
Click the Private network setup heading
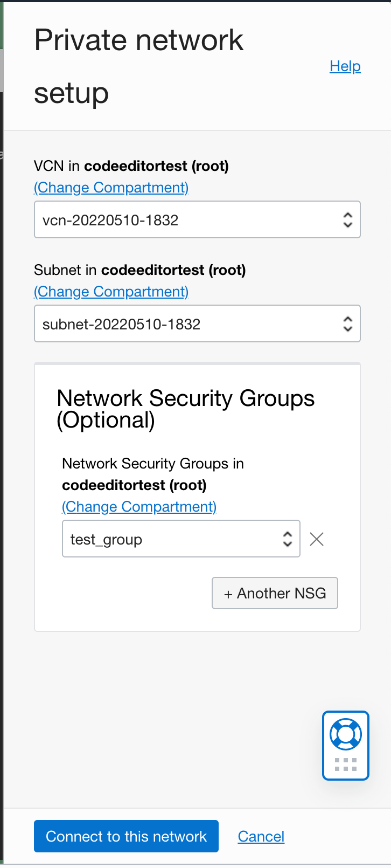coord(139,66)
